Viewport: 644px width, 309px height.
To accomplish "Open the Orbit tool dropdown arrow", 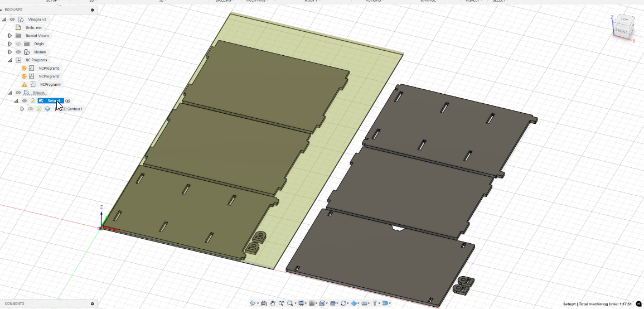I will point(258,303).
